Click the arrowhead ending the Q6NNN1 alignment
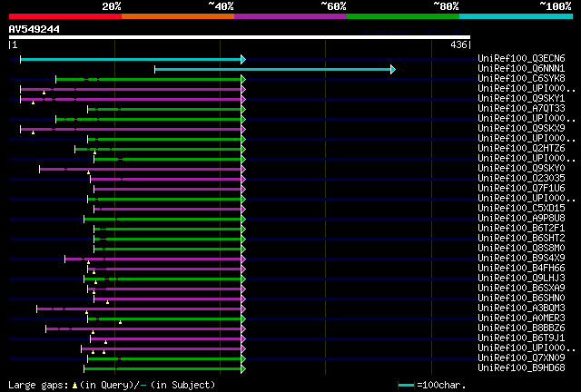Screen dimensions: 581x392 (393, 69)
